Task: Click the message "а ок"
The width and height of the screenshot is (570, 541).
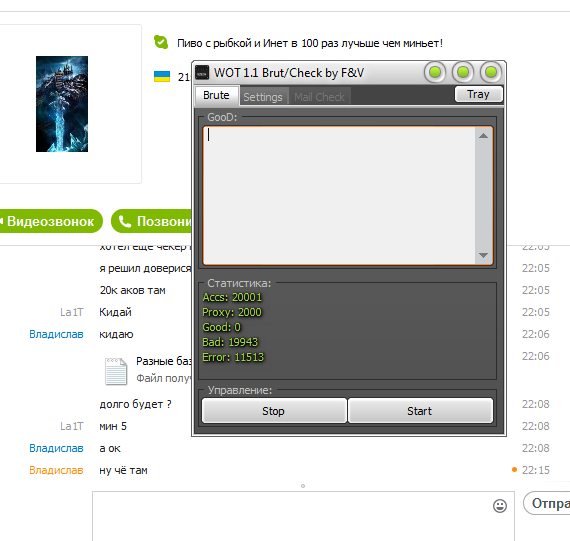Action: [x=110, y=448]
